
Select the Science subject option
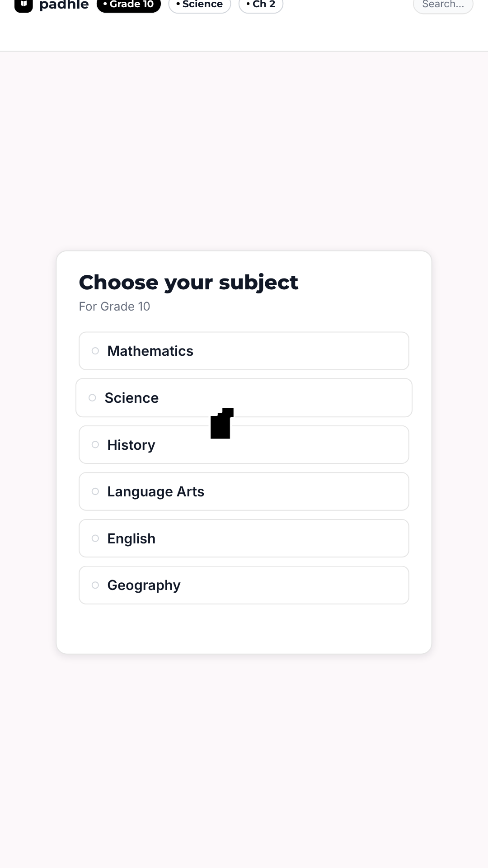coord(244,398)
